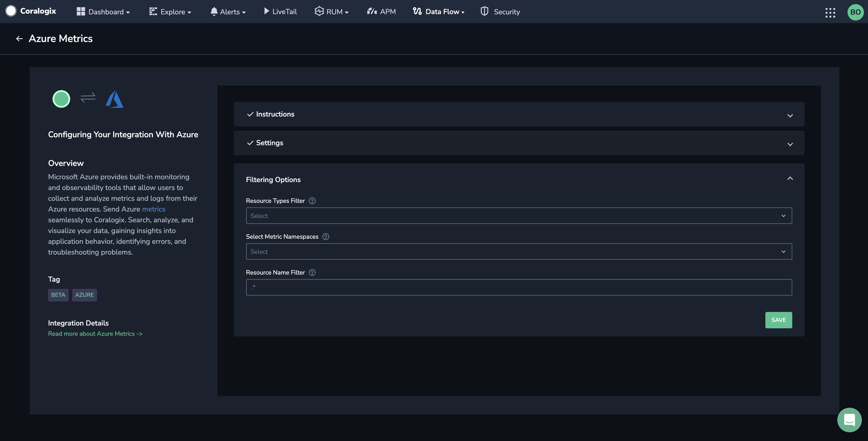Click the Instructions checkmark icon

[250, 114]
